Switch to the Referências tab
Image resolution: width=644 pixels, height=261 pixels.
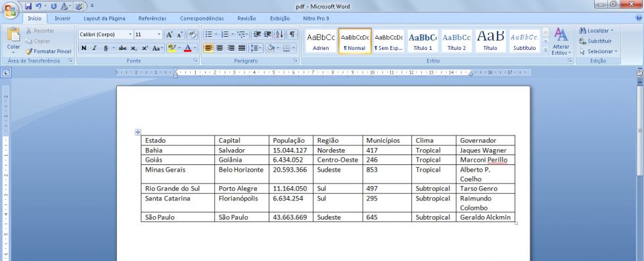152,18
